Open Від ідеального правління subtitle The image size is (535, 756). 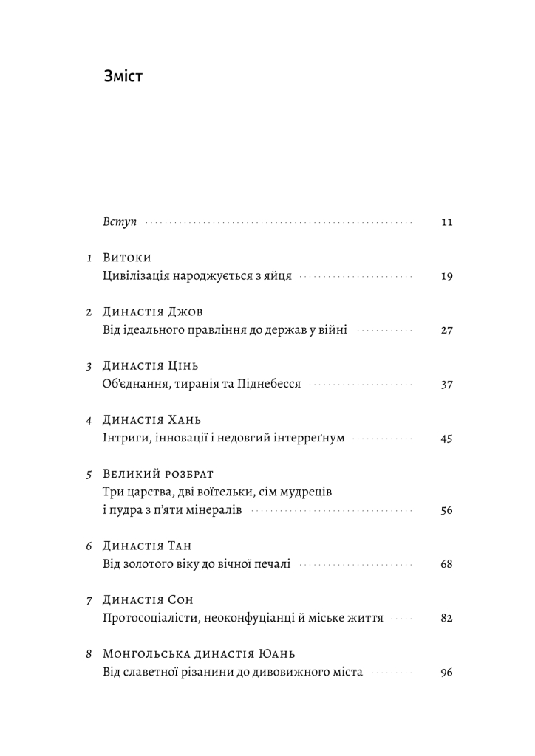tap(225, 330)
